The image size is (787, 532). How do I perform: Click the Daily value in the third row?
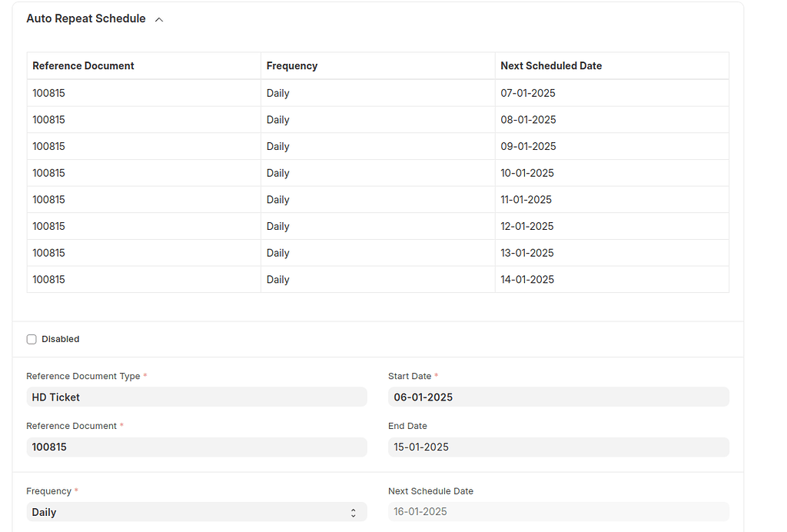[277, 146]
